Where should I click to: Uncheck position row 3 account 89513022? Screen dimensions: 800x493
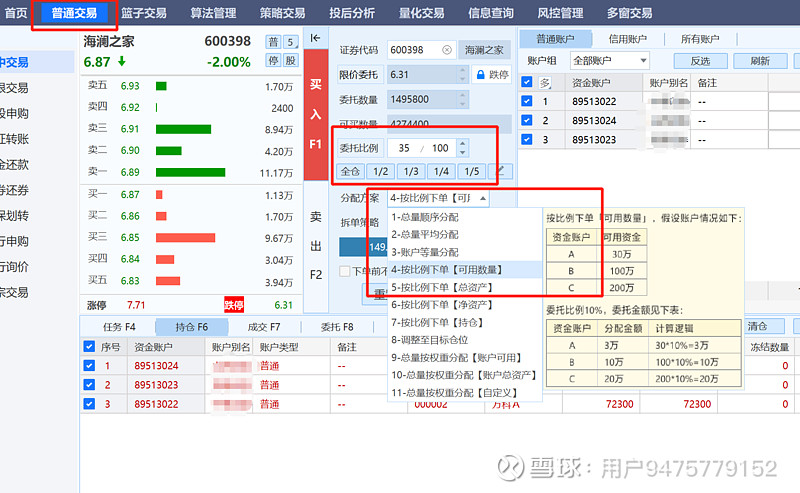(x=89, y=404)
